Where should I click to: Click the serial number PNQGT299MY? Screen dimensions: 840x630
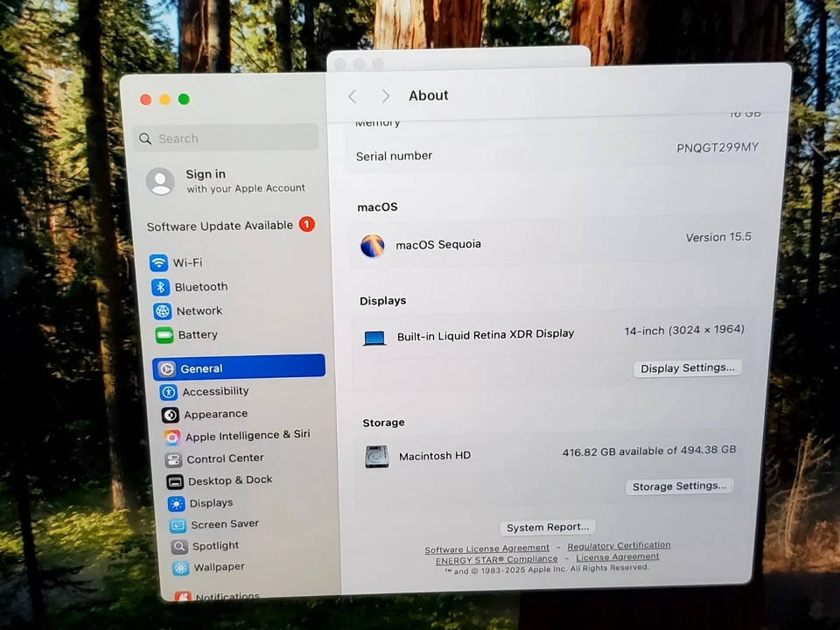tap(717, 148)
